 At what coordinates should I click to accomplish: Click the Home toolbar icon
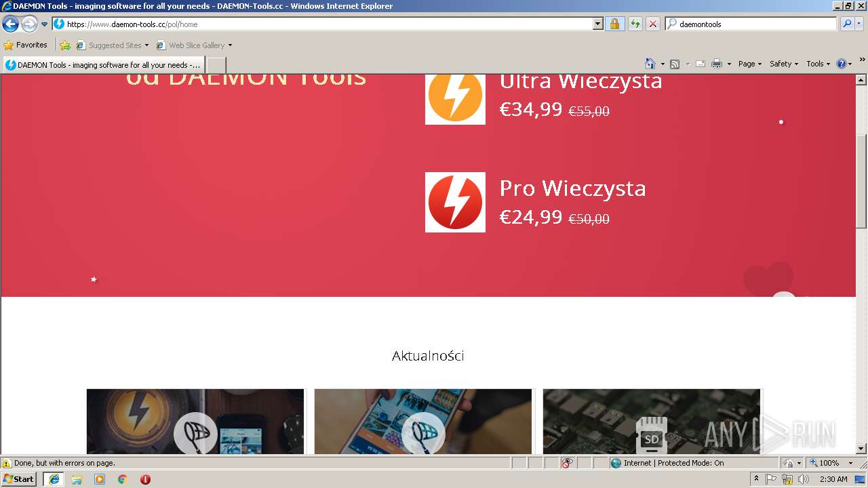click(x=650, y=64)
